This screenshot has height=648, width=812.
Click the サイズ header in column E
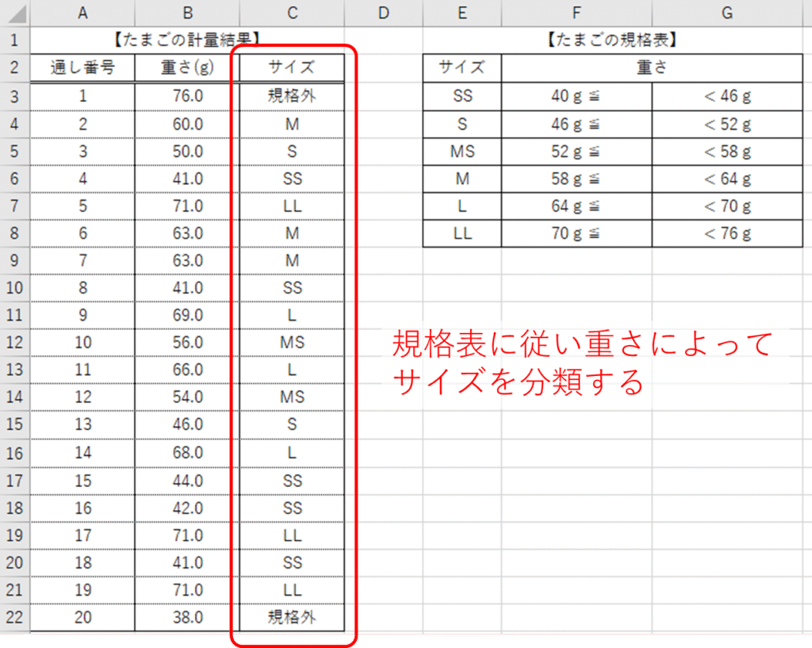coord(462,67)
